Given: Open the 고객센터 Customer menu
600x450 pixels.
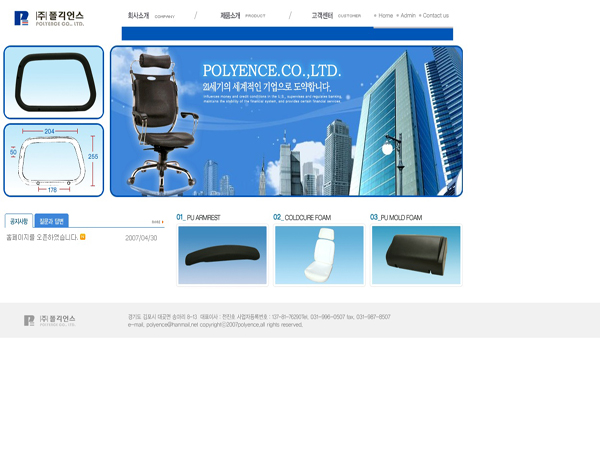Looking at the screenshot, I should click(x=335, y=16).
